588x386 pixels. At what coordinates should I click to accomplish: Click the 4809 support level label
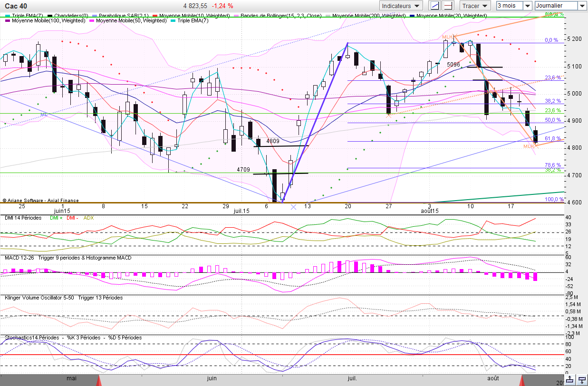coord(273,141)
